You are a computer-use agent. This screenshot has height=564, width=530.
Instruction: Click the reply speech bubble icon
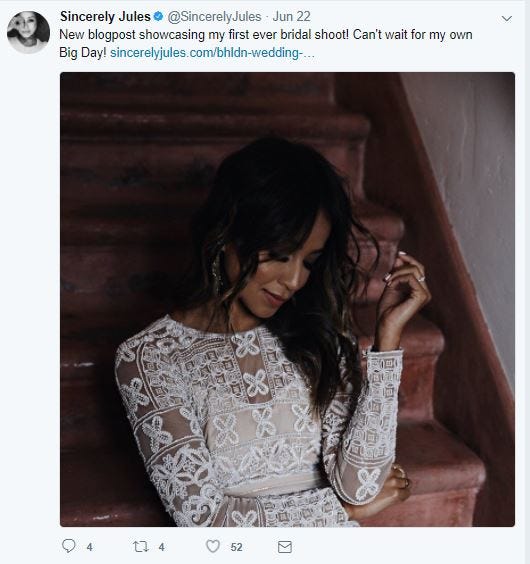[x=69, y=546]
